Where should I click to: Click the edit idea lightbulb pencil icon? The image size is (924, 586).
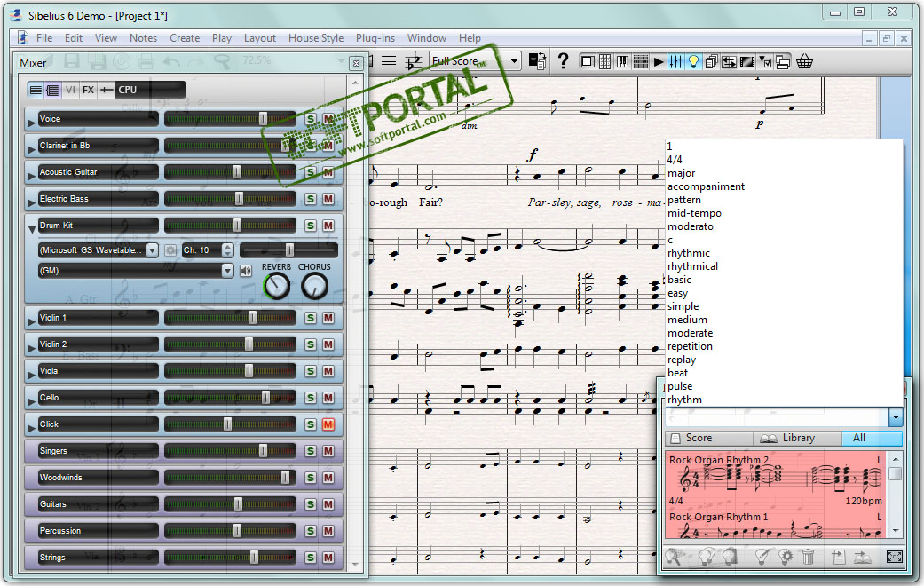tap(762, 556)
